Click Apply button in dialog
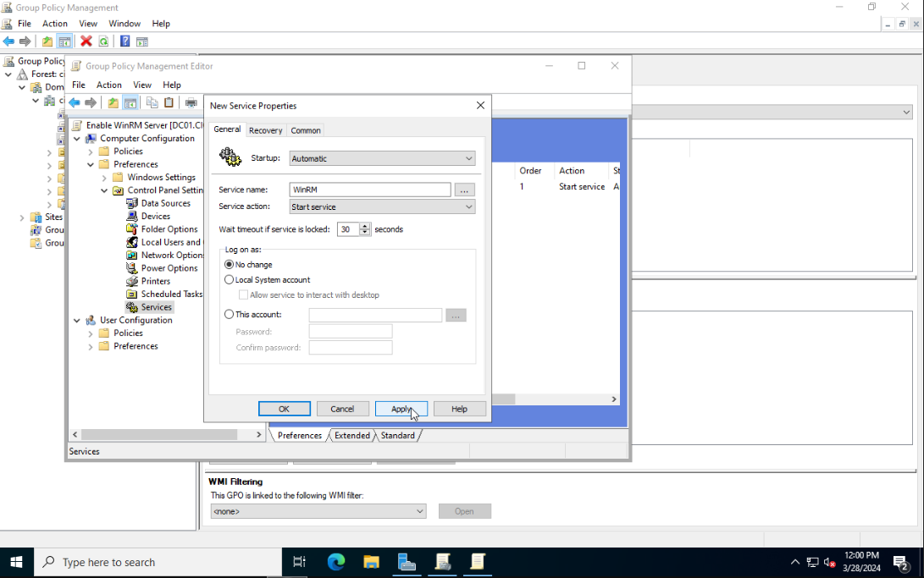924x578 pixels. click(401, 409)
